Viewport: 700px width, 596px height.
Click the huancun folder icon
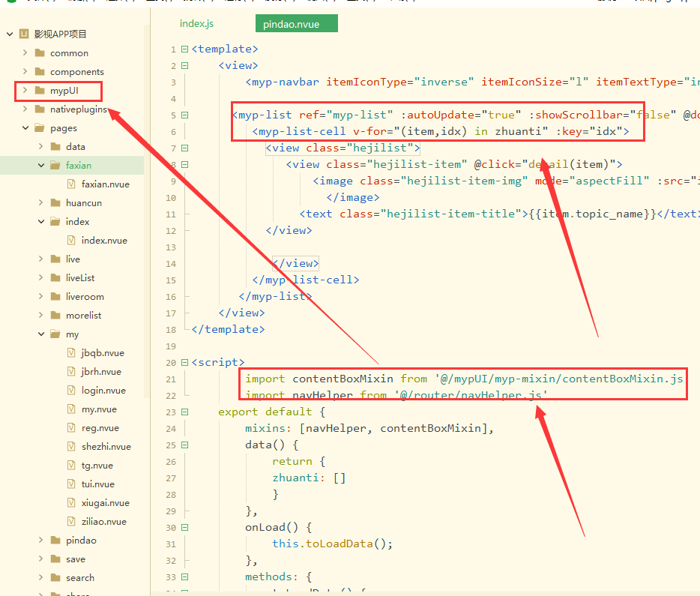pyautogui.click(x=55, y=202)
